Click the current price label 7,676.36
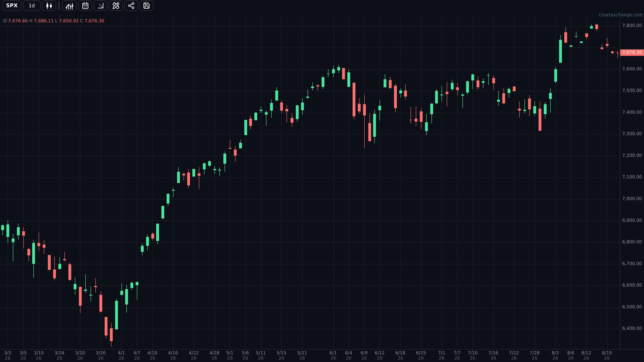 click(x=632, y=52)
